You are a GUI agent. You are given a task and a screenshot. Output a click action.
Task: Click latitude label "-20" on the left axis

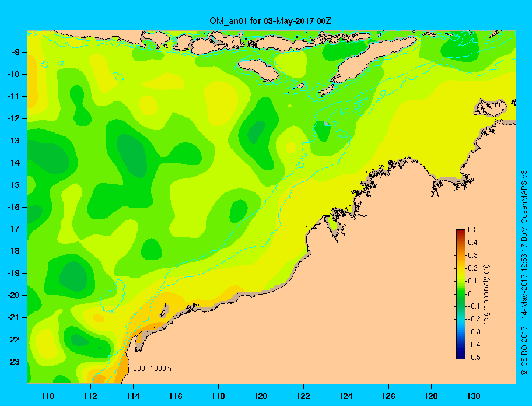[x=13, y=295]
